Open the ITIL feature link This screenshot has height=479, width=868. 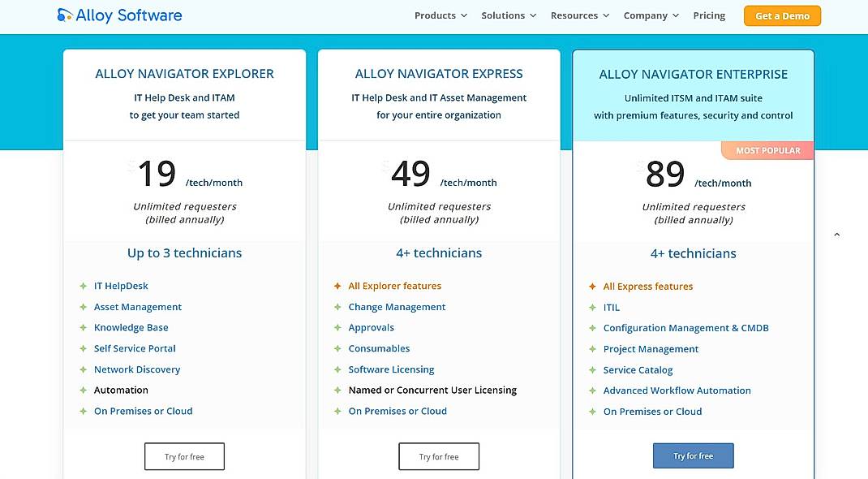[612, 308]
